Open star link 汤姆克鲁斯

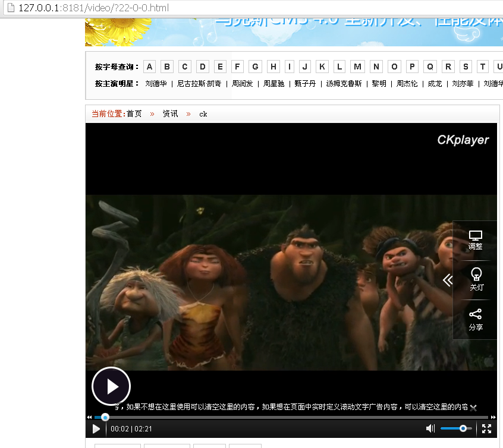(x=344, y=84)
